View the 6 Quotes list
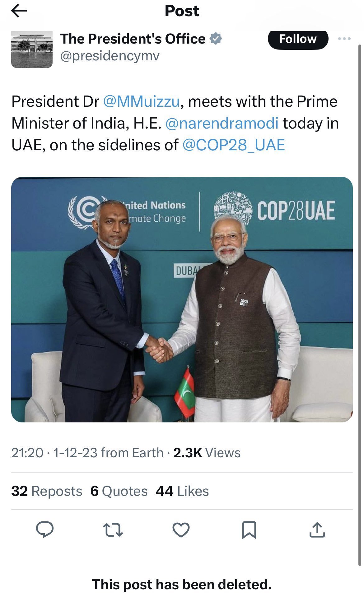The width and height of the screenshot is (364, 607). (119, 491)
